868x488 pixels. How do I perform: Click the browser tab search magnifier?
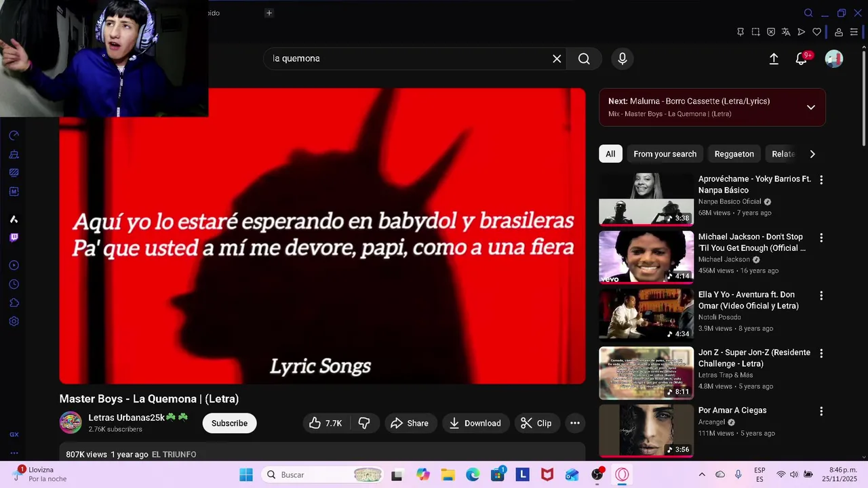click(808, 13)
